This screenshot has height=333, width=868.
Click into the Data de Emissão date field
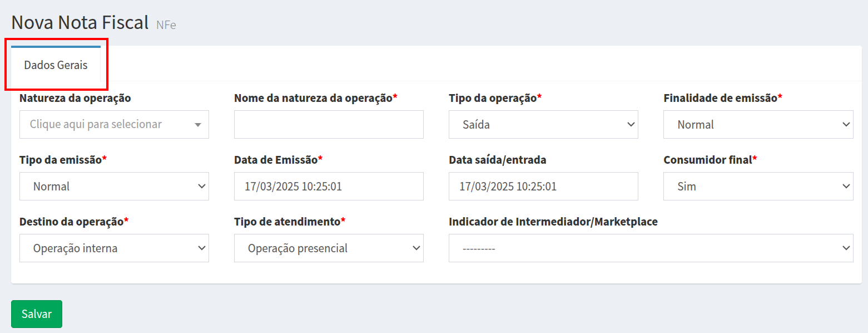[x=329, y=186]
